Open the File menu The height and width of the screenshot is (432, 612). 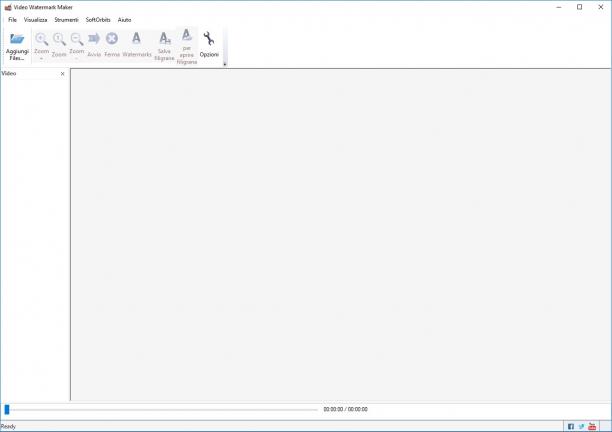point(12,20)
